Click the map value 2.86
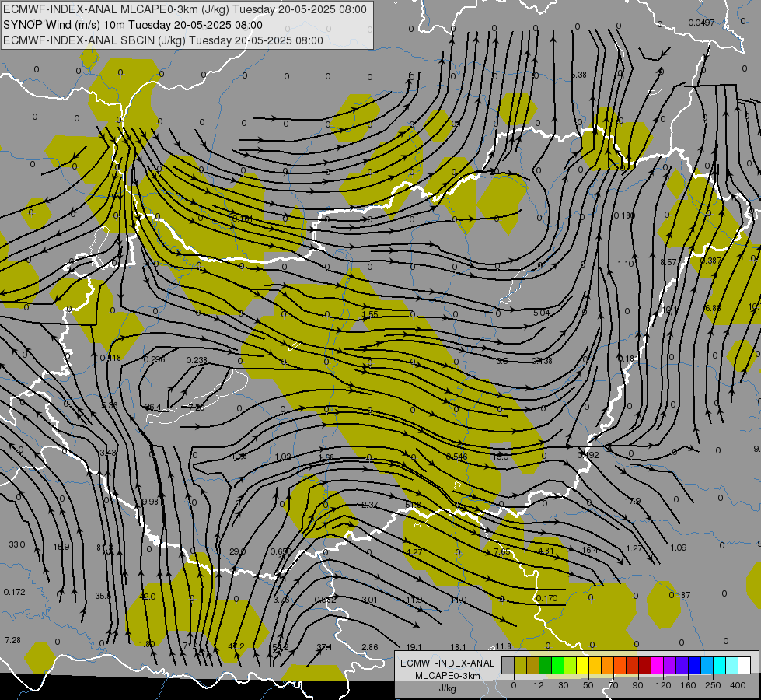This screenshot has height=700, width=761. (370, 647)
